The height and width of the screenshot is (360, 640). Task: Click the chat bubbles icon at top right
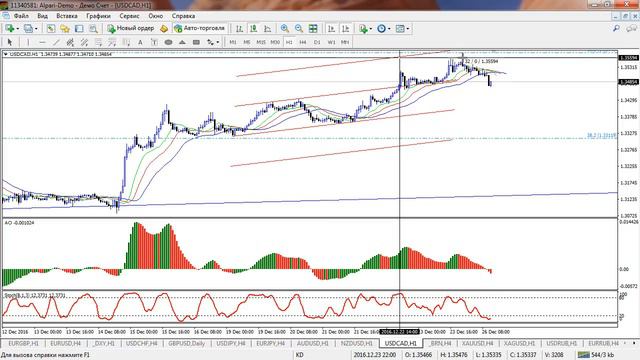pos(631,28)
